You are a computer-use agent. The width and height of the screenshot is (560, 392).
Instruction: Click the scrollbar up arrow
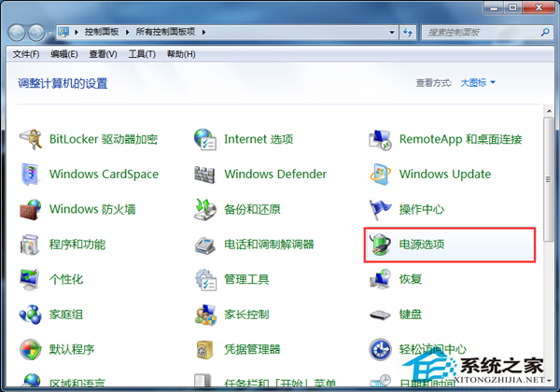[549, 111]
